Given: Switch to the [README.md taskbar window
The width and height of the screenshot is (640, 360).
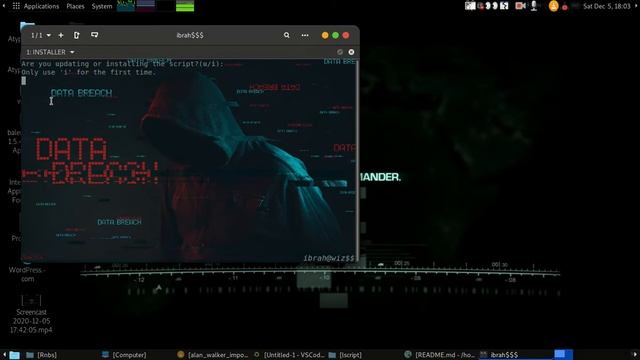Looking at the screenshot, I should pos(440,355).
